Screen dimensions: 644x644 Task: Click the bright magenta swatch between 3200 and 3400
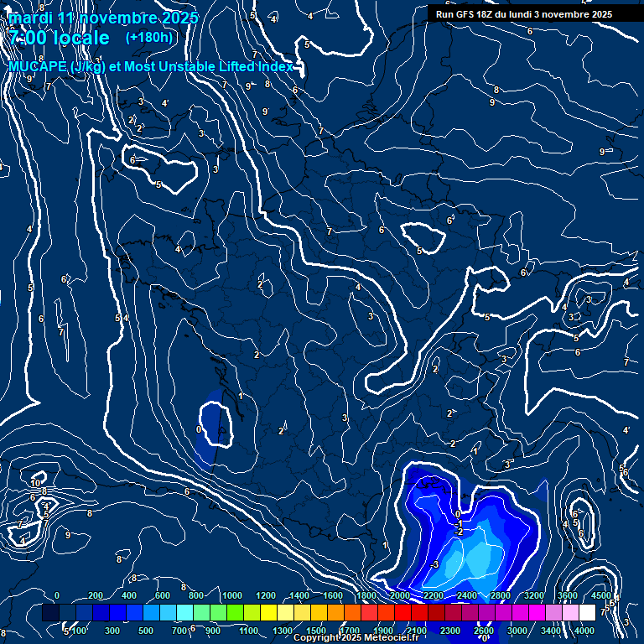click(x=538, y=612)
